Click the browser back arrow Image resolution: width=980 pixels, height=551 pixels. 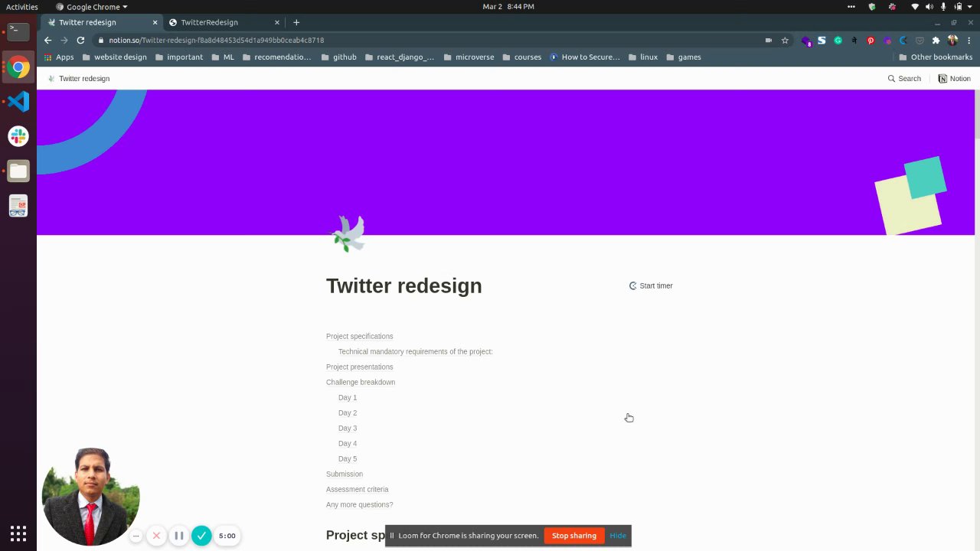47,40
